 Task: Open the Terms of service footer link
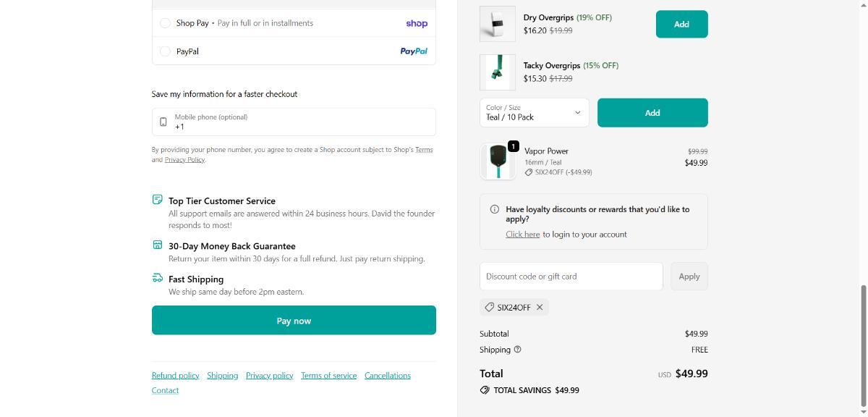(x=328, y=376)
